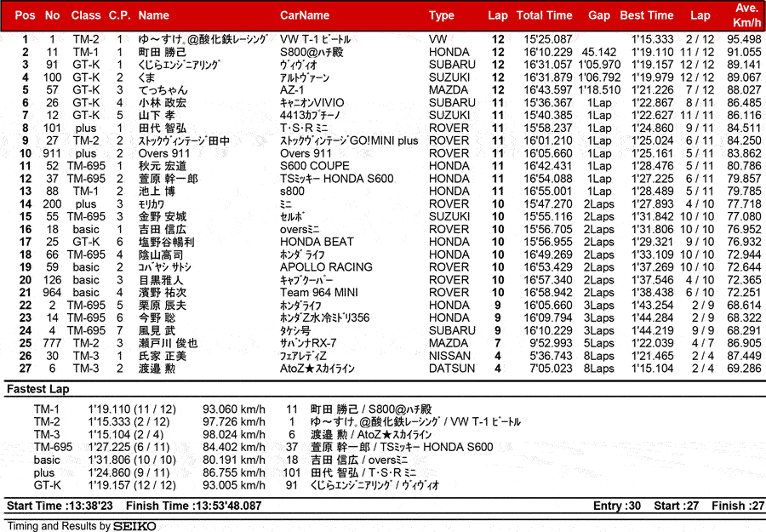
Task: Select the 'Start :27' text
Action: pos(676,506)
